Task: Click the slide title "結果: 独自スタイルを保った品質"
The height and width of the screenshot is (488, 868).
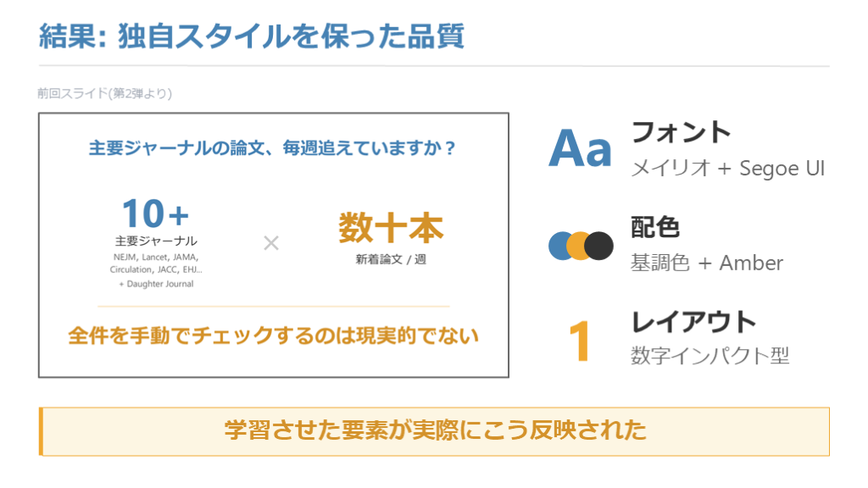Action: (251, 36)
